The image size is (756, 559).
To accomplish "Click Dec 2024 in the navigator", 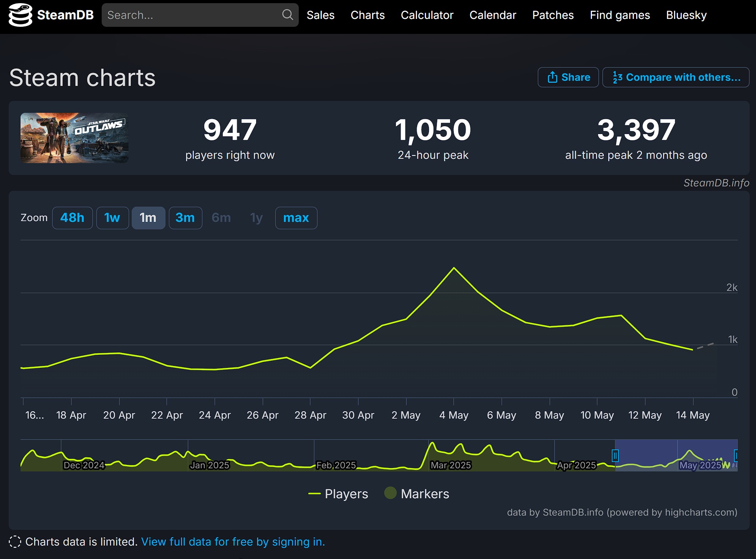I will pyautogui.click(x=84, y=465).
